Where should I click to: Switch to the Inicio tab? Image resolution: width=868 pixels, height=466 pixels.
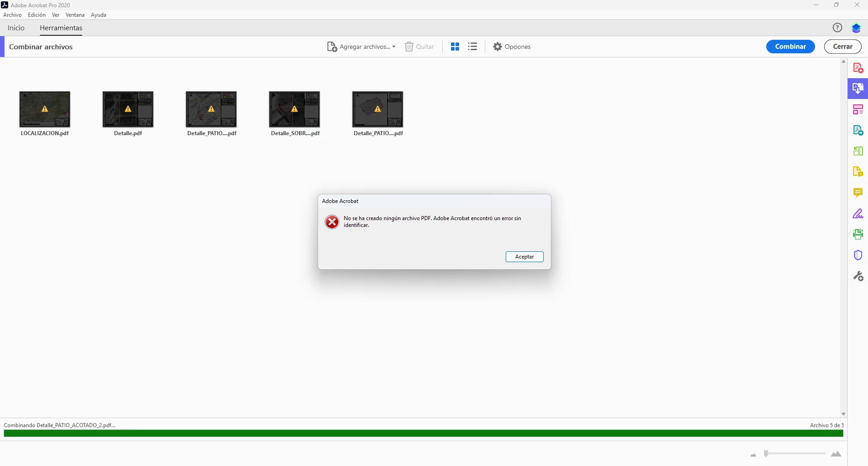(x=16, y=28)
